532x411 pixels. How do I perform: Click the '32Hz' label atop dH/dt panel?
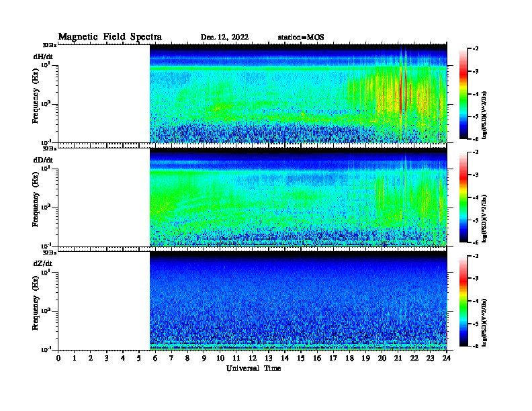click(x=49, y=45)
